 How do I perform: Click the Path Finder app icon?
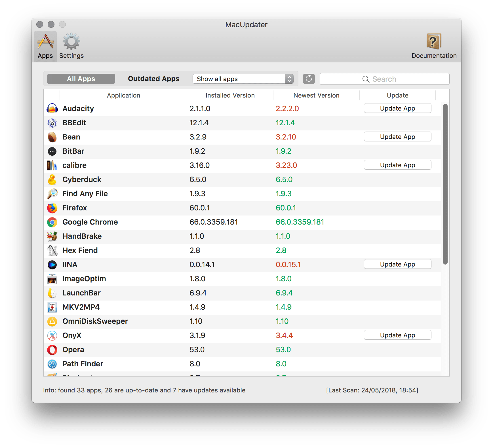[52, 364]
